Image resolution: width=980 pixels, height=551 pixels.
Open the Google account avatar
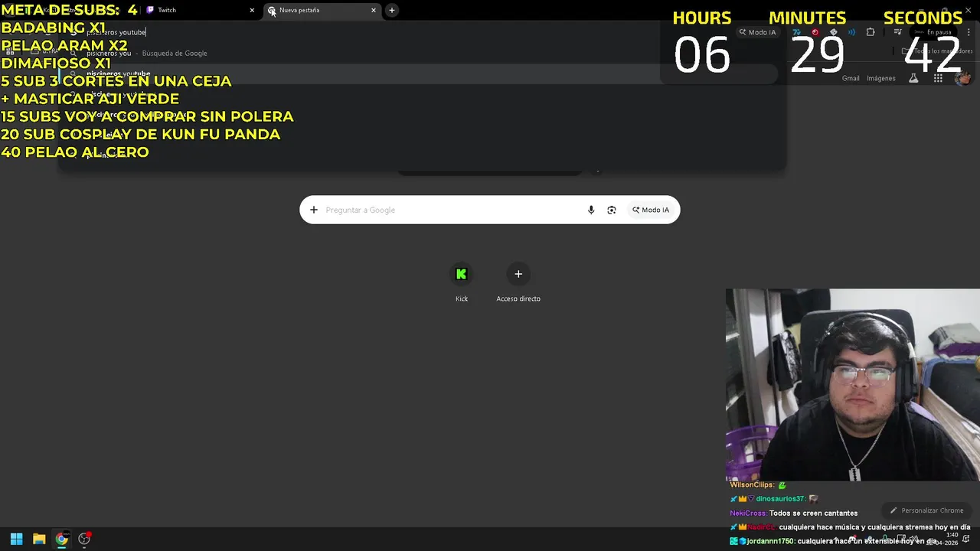coord(964,78)
